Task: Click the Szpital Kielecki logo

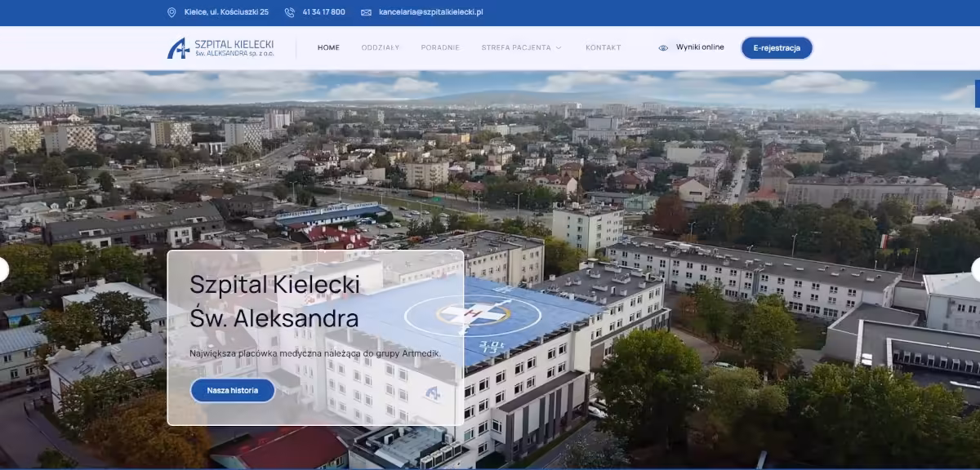Action: pyautogui.click(x=220, y=48)
